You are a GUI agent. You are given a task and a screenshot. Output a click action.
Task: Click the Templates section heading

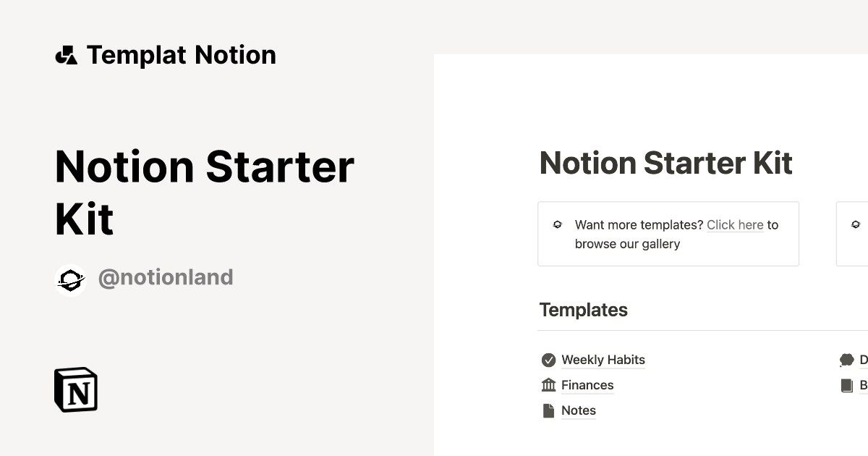tap(583, 310)
